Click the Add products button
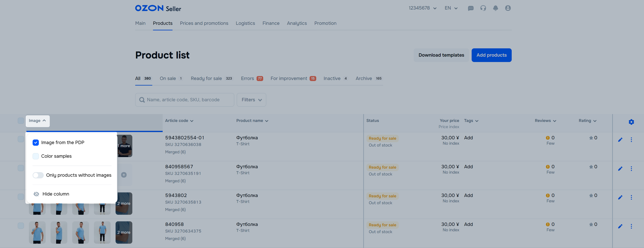 coord(491,55)
